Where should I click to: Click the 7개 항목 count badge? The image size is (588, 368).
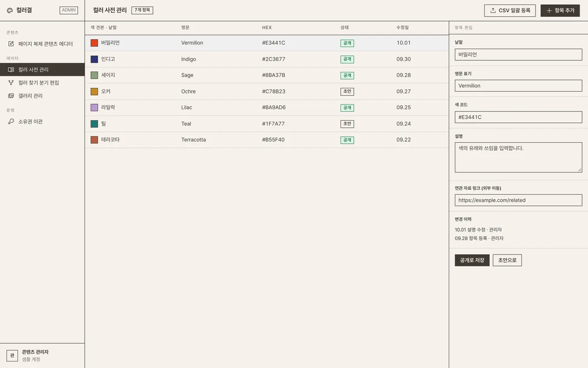tap(142, 10)
